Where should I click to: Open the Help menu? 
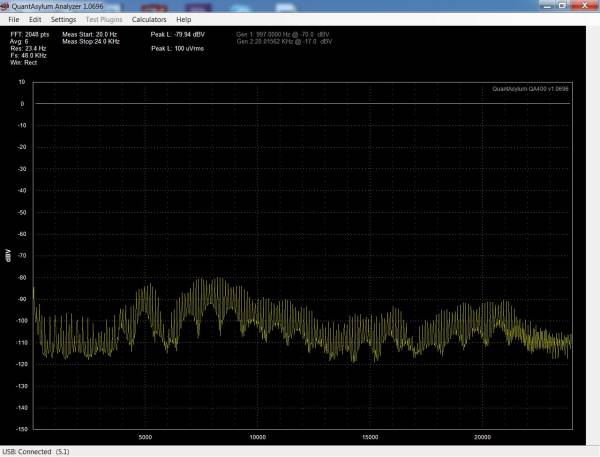coord(183,20)
